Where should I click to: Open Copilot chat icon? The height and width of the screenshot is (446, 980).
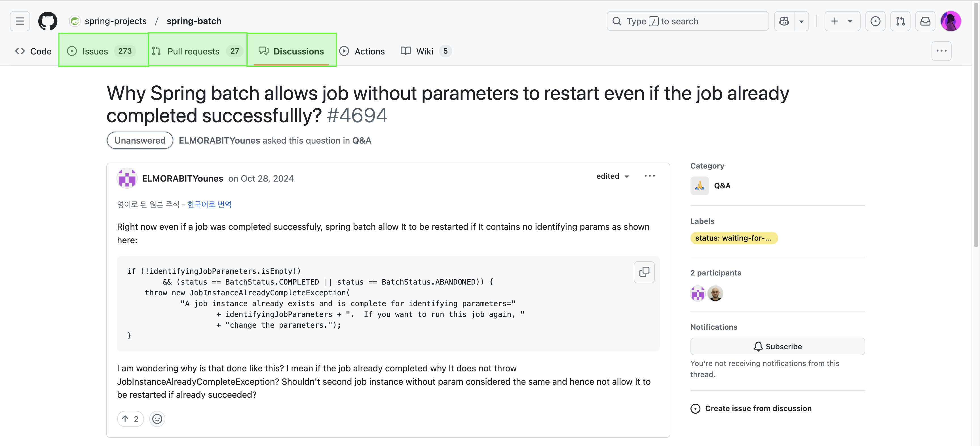784,21
